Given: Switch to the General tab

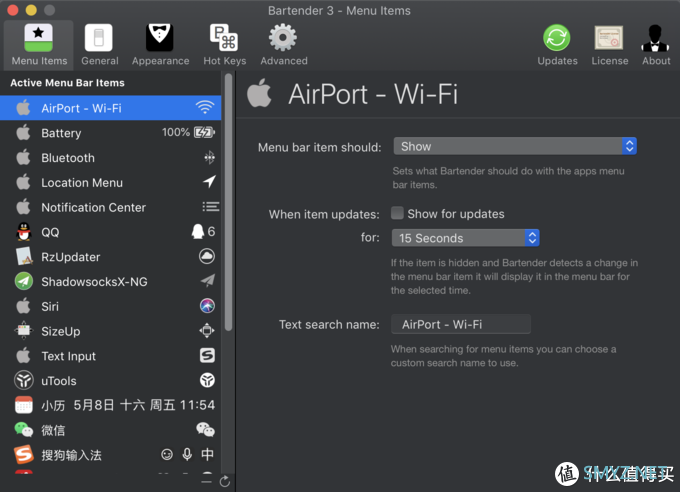Looking at the screenshot, I should [99, 45].
